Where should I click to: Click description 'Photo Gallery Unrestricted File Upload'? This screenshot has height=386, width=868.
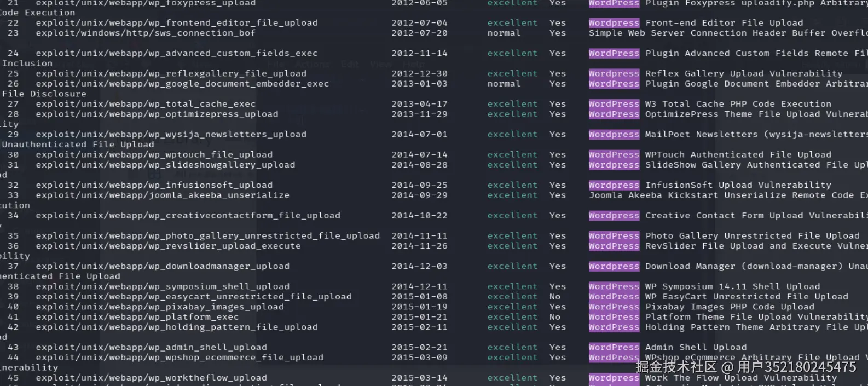click(x=753, y=235)
